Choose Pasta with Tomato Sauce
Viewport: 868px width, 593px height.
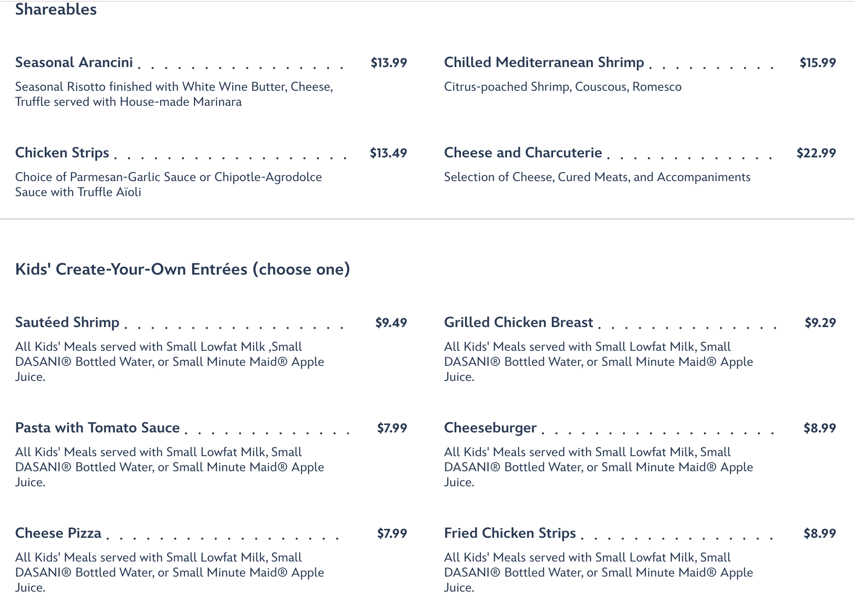(98, 428)
